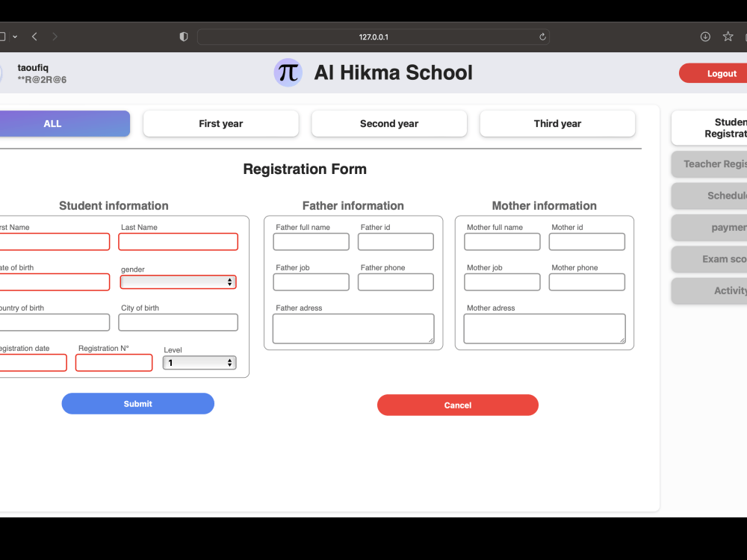747x560 pixels.
Task: Focus the Father id field
Action: point(396,242)
